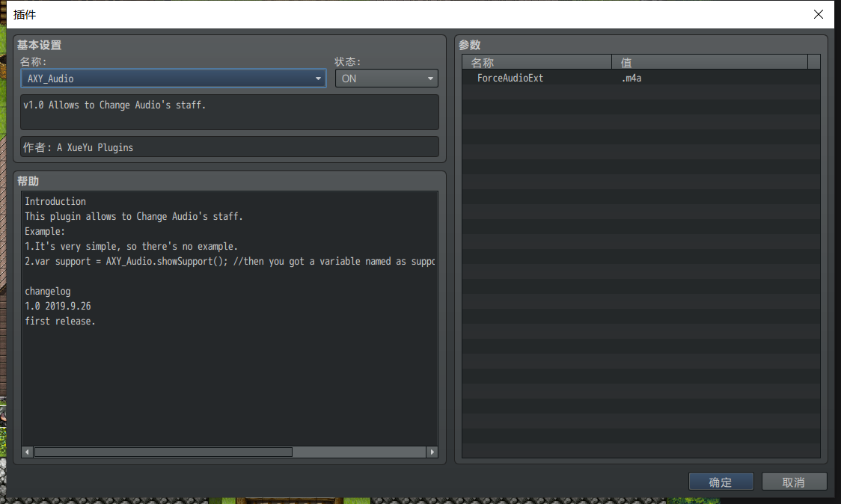Click the line '1.It's very simple, so there's no example.'
Image resolution: width=841 pixels, height=504 pixels.
coord(132,247)
